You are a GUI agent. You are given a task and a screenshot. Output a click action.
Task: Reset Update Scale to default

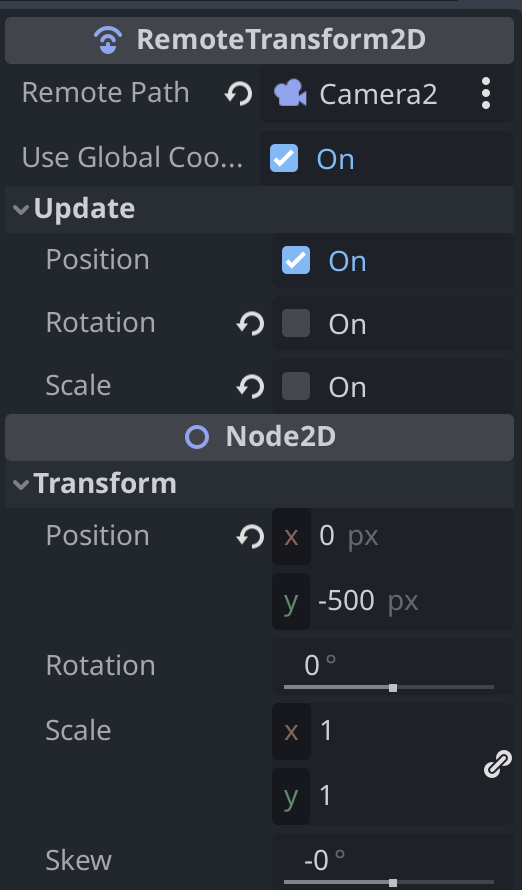(x=250, y=387)
